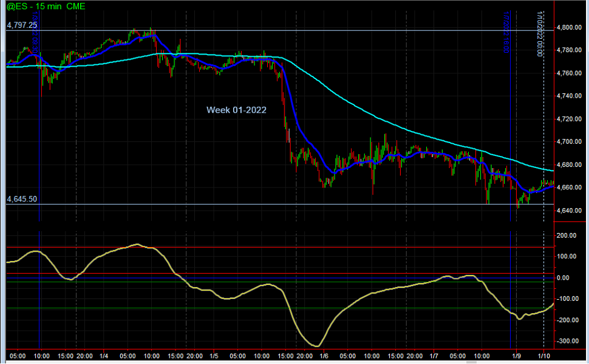This screenshot has height=364, width=589.
Task: Click the 1/6 date on the time axis
Action: click(324, 356)
